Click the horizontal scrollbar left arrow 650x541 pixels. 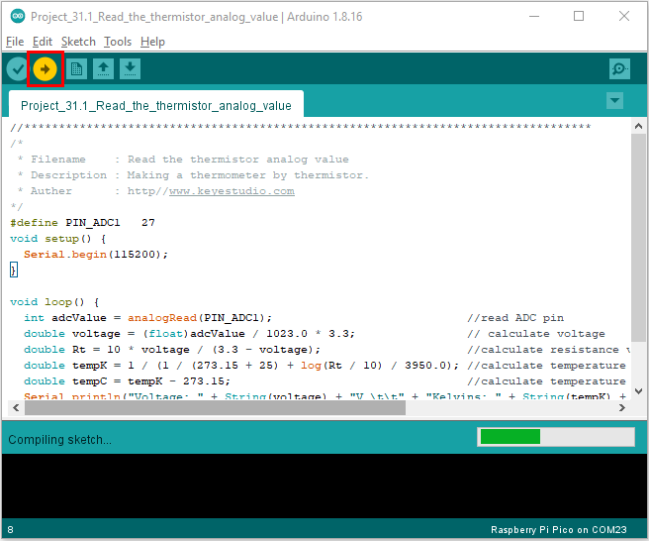coord(16,408)
